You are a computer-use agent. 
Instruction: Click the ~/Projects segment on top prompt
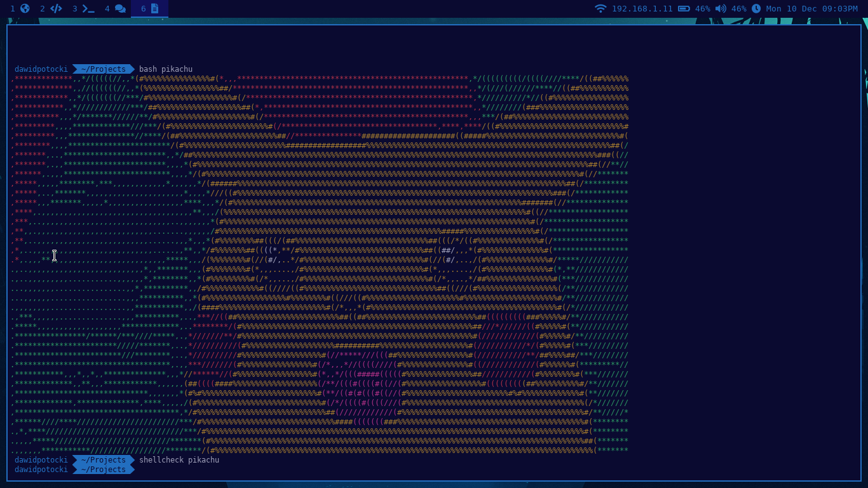[103, 69]
